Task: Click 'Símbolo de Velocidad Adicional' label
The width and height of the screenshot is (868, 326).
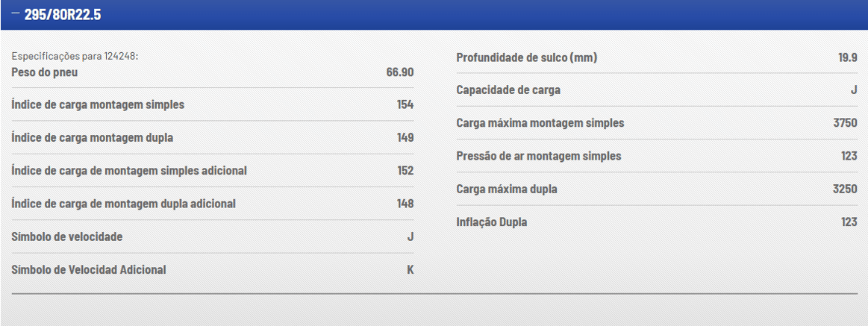Action: 89,270
